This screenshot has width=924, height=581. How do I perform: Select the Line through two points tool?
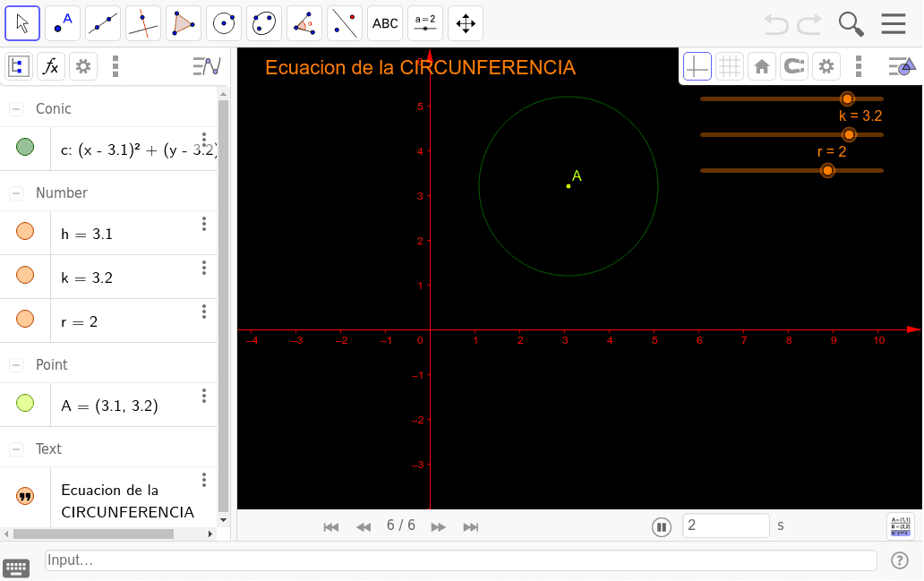[x=103, y=23]
